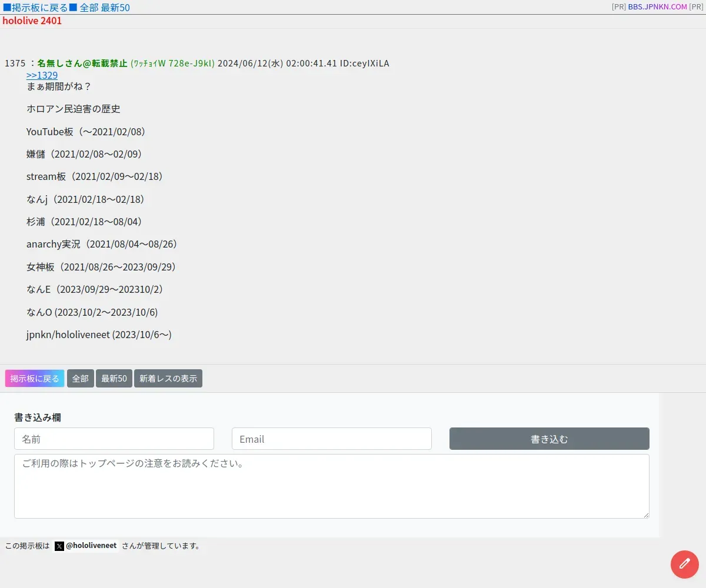Image resolution: width=706 pixels, height=588 pixels.
Task: Click the post ID text ID:ceyIXiLA
Action: [365, 64]
